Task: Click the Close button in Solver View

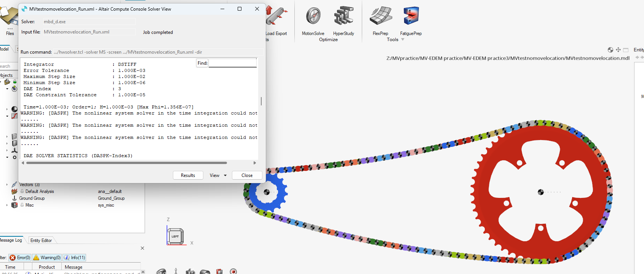Action: pyautogui.click(x=247, y=175)
